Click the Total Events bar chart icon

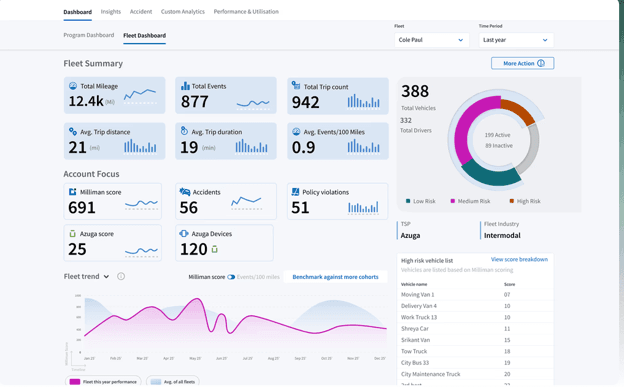tap(185, 86)
